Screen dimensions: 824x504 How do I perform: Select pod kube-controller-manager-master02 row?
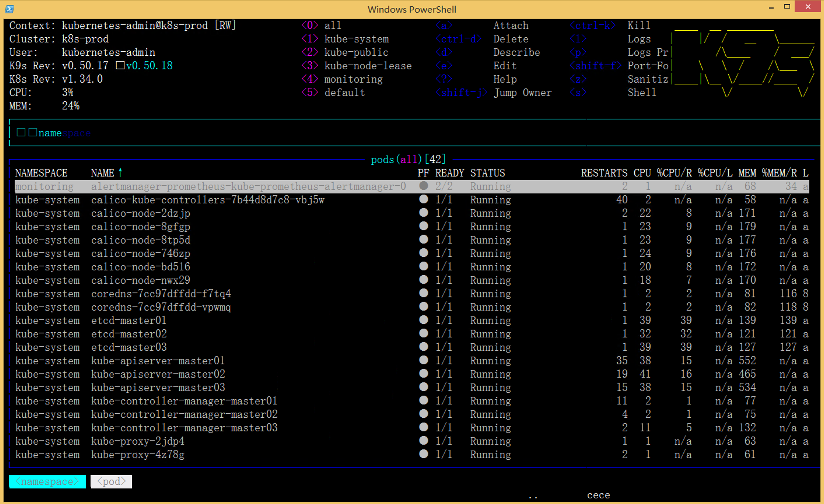[x=412, y=414]
